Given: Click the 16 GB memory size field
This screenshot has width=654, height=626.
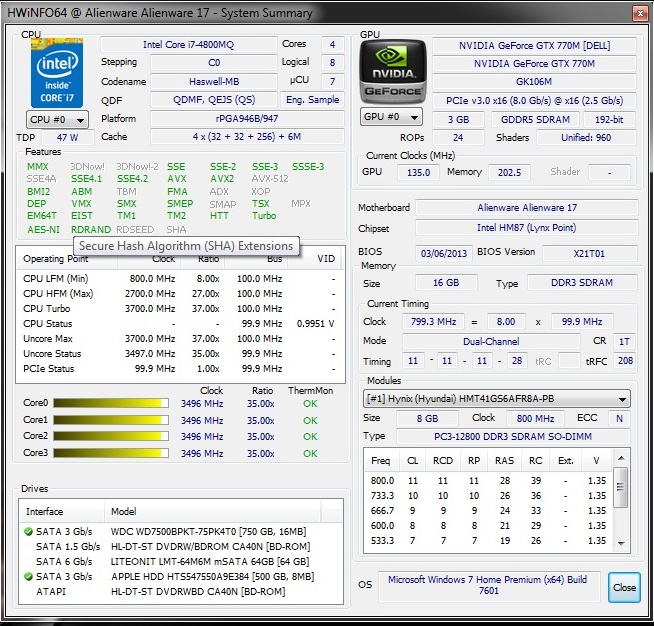Looking at the screenshot, I should (446, 283).
